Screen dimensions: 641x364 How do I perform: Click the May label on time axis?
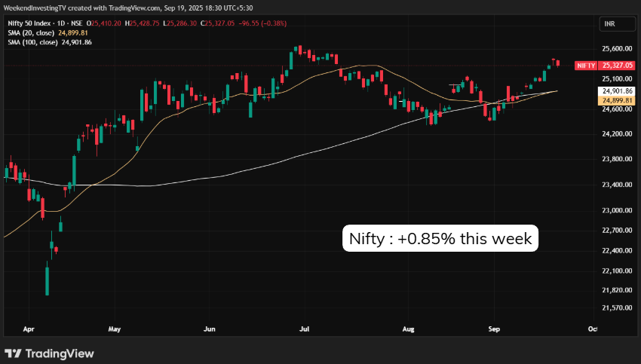[x=115, y=329]
